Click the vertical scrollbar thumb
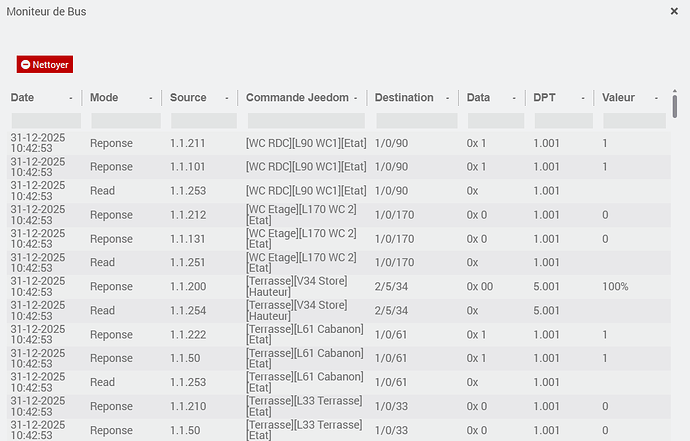Image resolution: width=690 pixels, height=441 pixels. [675, 106]
